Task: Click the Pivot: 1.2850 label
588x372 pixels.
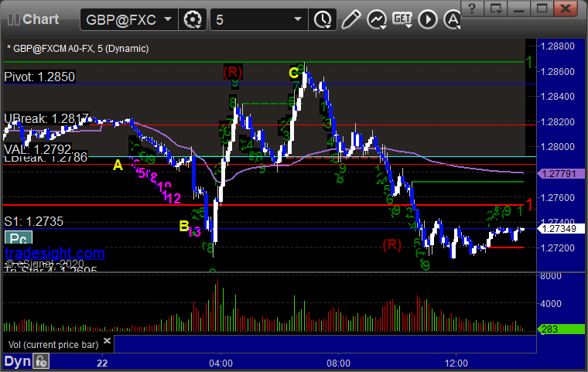Action: (x=39, y=77)
